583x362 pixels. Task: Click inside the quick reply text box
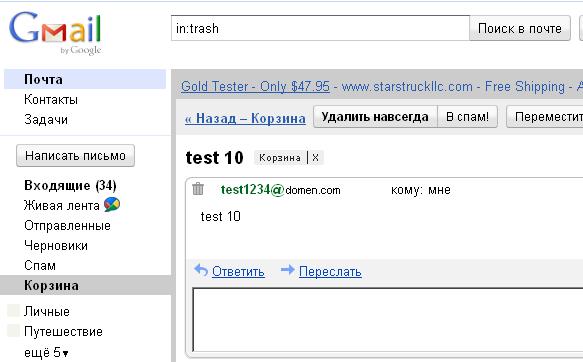coord(387,320)
